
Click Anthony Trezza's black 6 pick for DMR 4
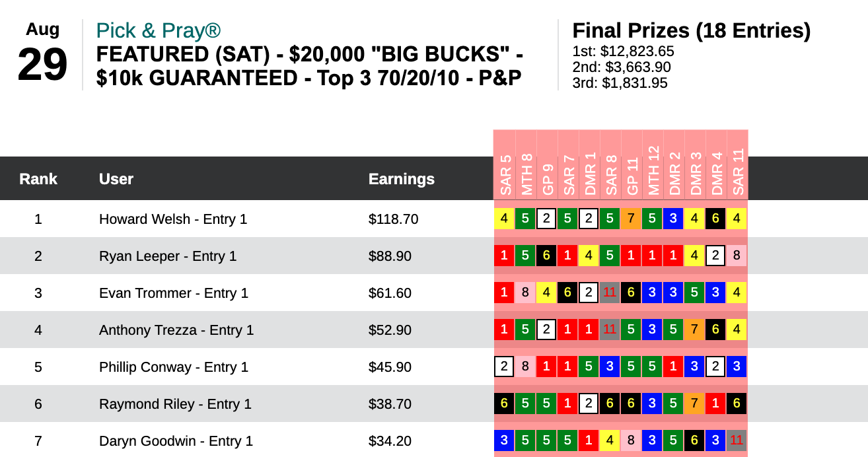pyautogui.click(x=717, y=330)
